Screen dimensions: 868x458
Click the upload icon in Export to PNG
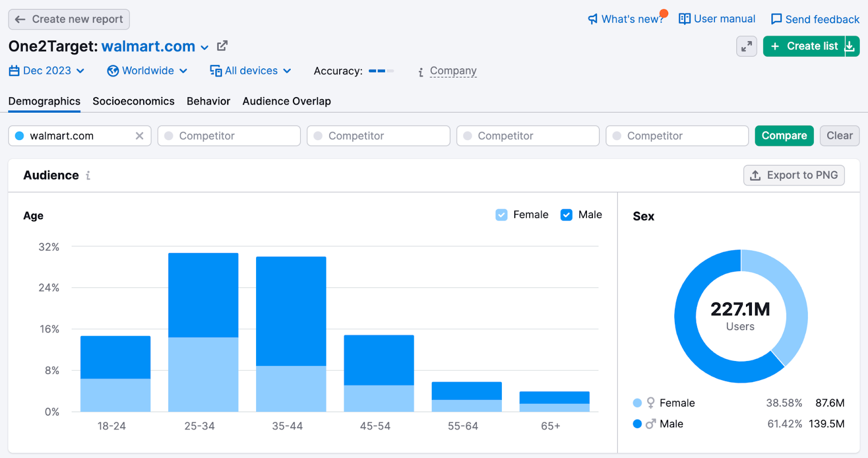click(755, 176)
